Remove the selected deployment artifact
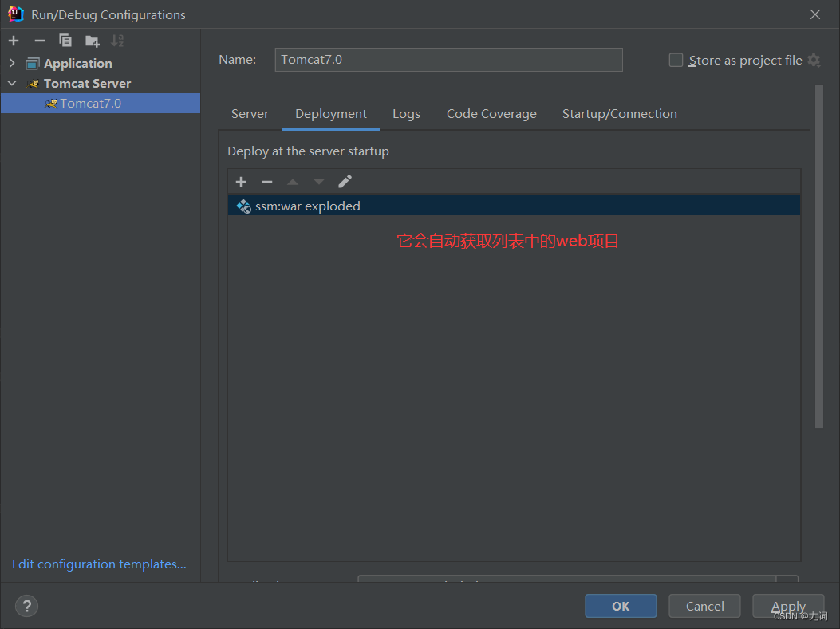840x629 pixels. pyautogui.click(x=266, y=182)
